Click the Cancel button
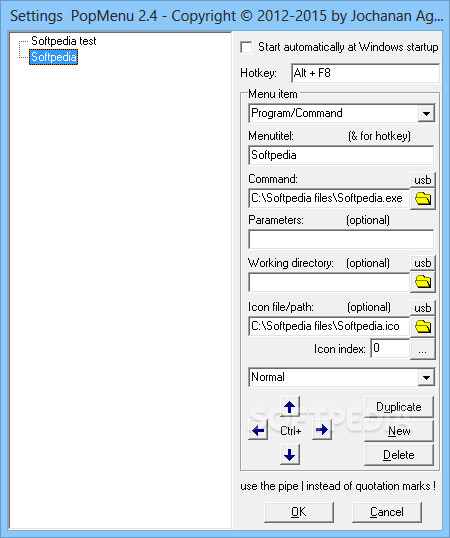Screen dimensions: 450x538 387,512
